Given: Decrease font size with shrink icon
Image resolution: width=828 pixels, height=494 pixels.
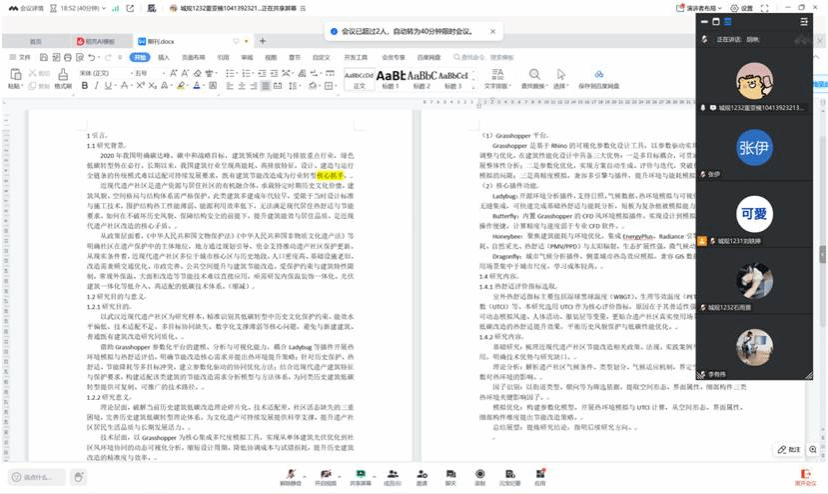Looking at the screenshot, I should point(185,73).
